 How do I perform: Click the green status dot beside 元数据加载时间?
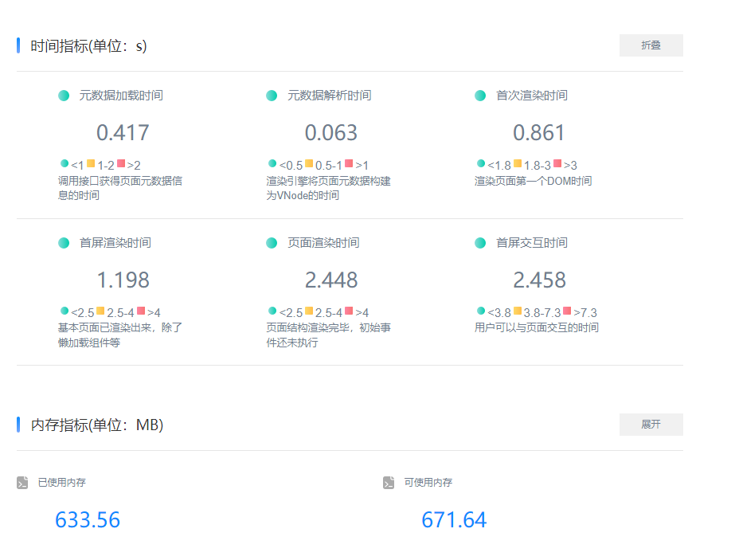coord(64,96)
